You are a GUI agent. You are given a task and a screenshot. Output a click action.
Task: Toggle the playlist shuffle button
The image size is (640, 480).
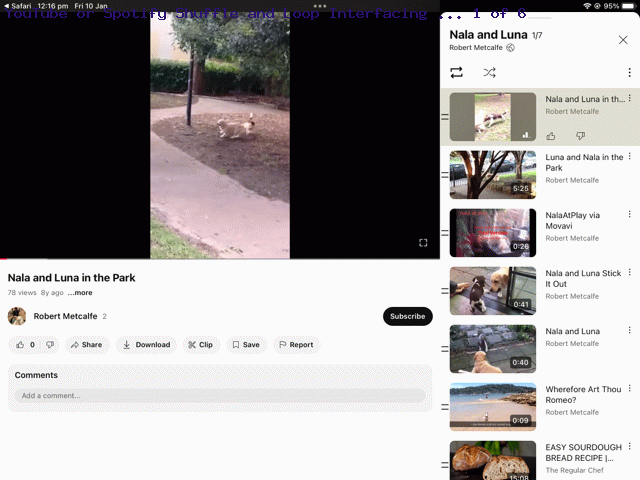click(x=489, y=73)
